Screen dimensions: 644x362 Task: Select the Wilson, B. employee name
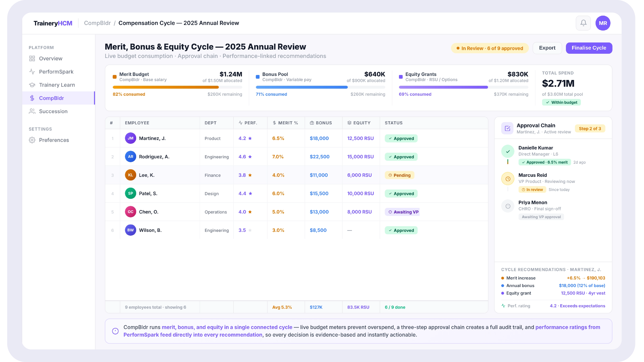click(x=150, y=230)
